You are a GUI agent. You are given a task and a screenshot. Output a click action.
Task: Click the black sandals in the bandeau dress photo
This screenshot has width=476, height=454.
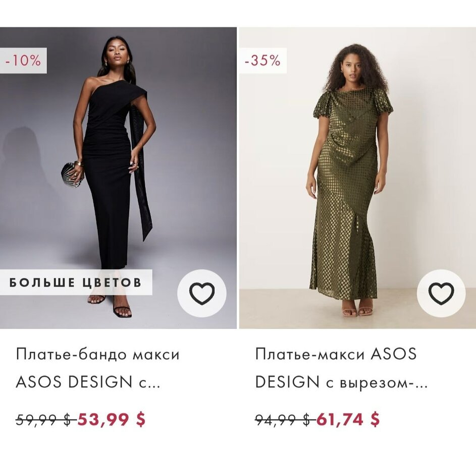[x=121, y=310]
